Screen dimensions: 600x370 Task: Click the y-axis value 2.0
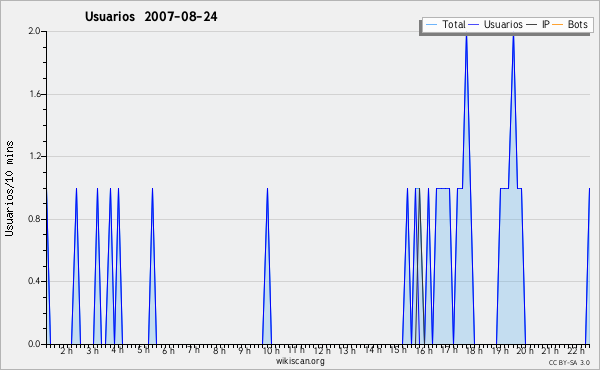34,31
